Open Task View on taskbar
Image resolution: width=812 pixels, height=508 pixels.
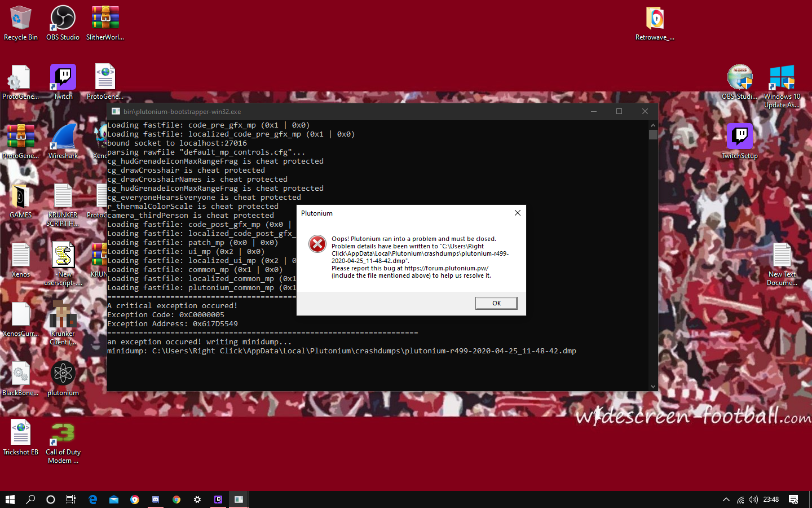pos(71,500)
